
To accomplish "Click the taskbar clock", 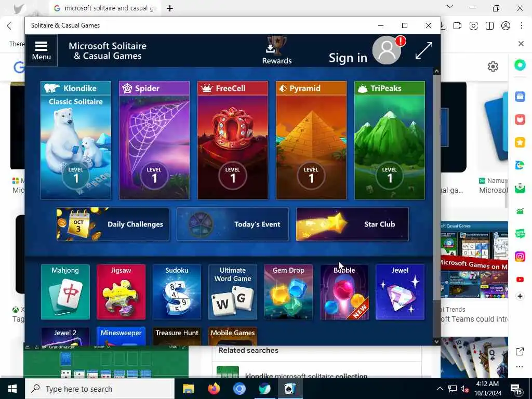I will pos(487,389).
